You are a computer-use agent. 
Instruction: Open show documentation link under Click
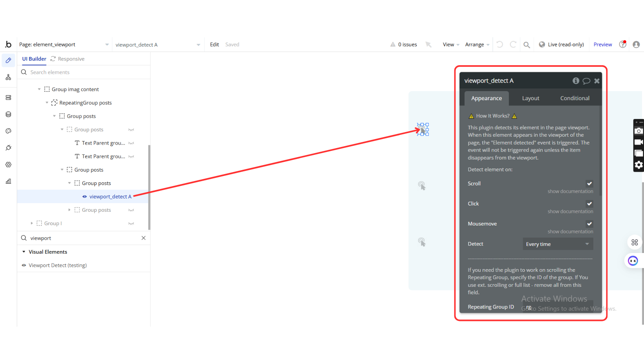(x=570, y=211)
